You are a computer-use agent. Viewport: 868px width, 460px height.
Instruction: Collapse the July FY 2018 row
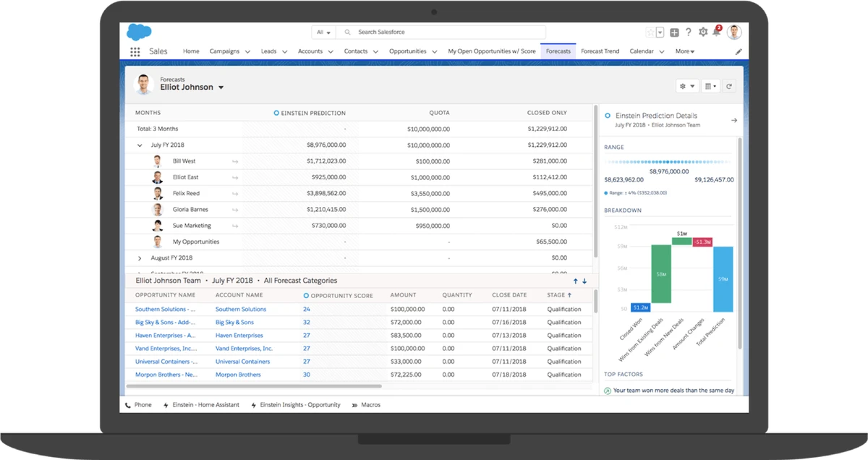[140, 145]
